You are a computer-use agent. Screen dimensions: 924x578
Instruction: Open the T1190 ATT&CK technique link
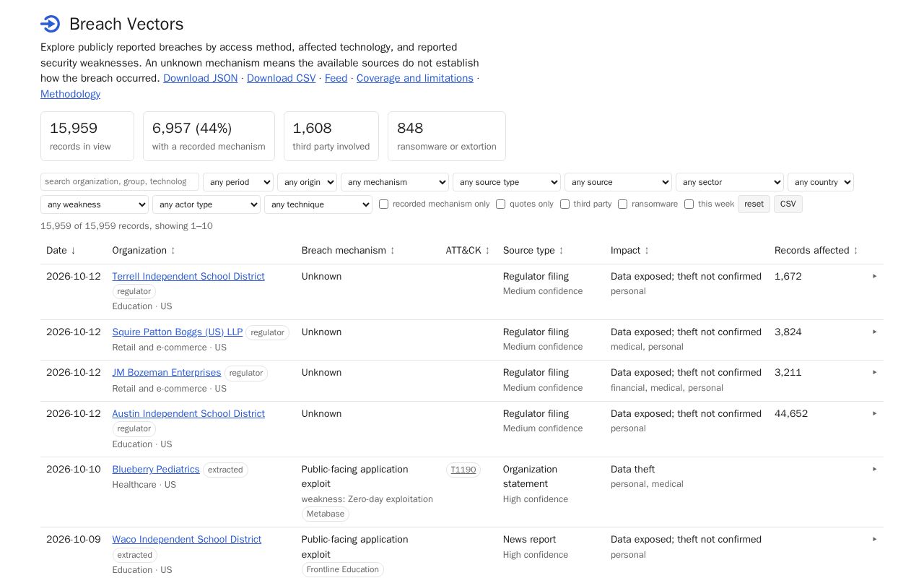(x=463, y=470)
